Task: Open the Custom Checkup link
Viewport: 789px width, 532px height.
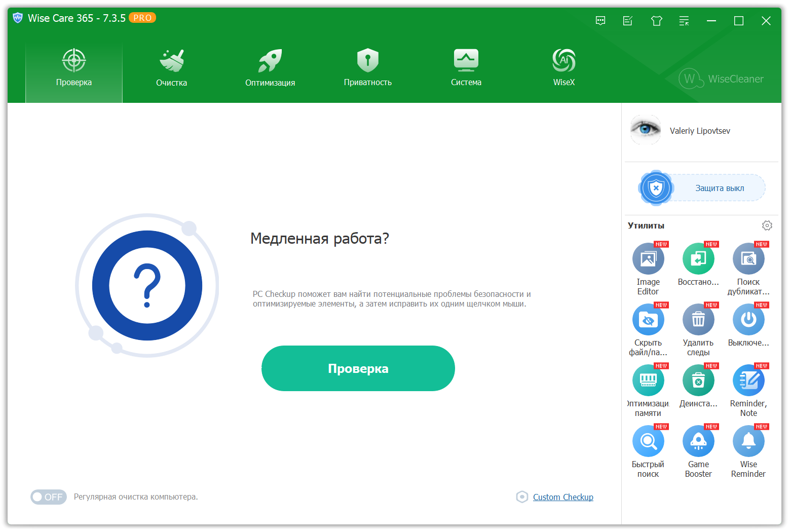Action: pos(562,497)
